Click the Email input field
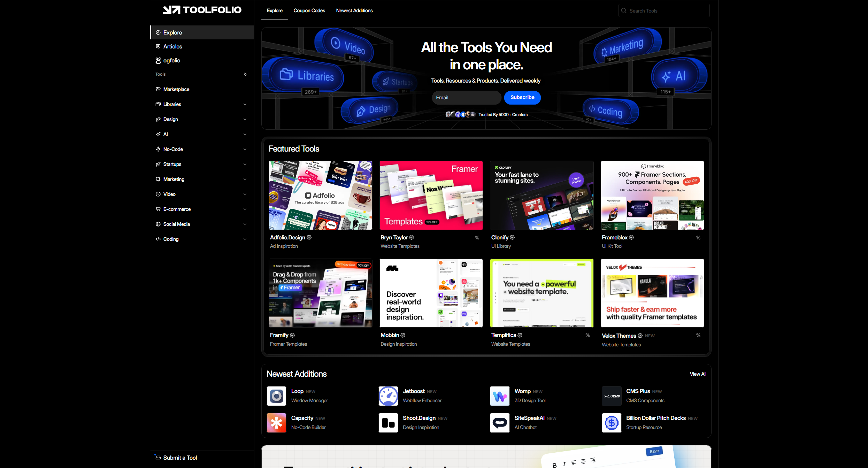Viewport: 868px width, 468px height. 467,98
